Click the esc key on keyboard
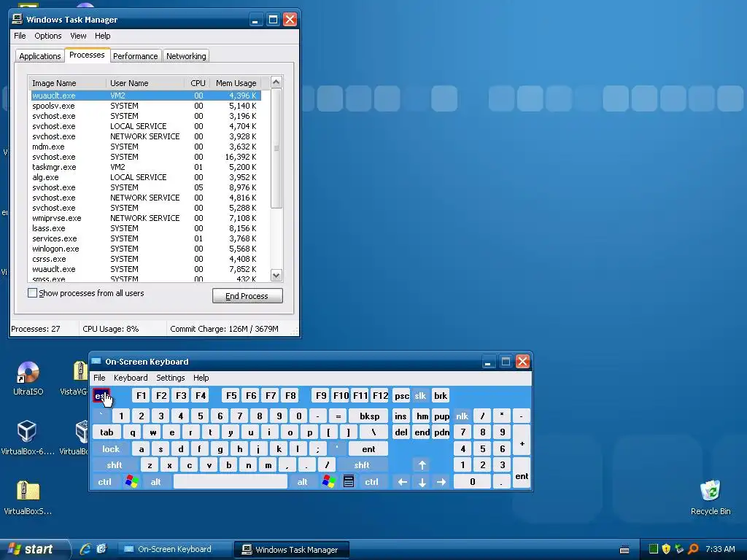This screenshot has height=560, width=747. pyautogui.click(x=101, y=396)
